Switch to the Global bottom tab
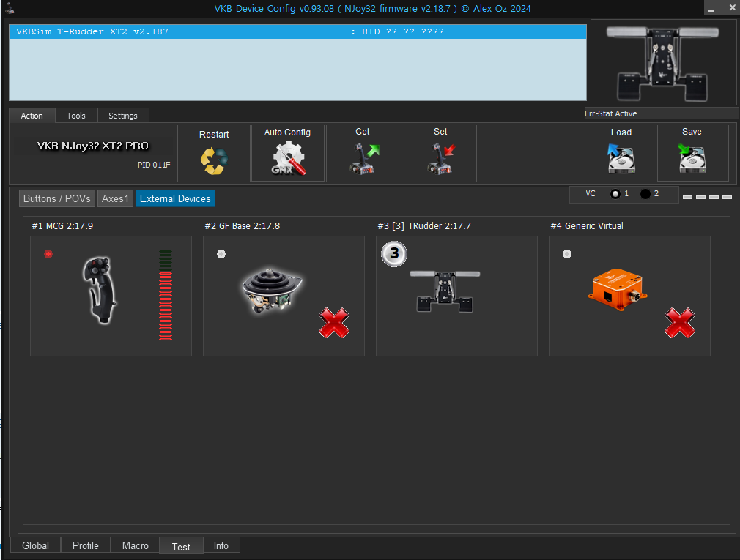 [35, 545]
